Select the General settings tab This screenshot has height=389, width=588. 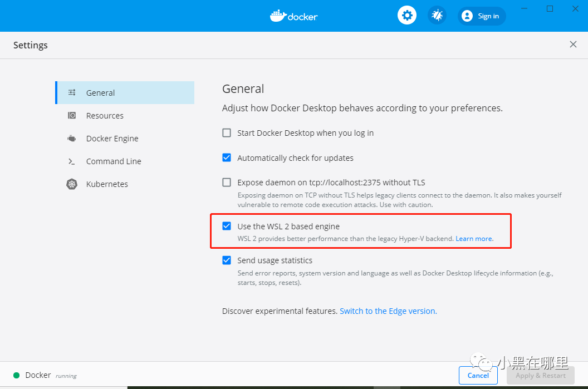click(125, 92)
